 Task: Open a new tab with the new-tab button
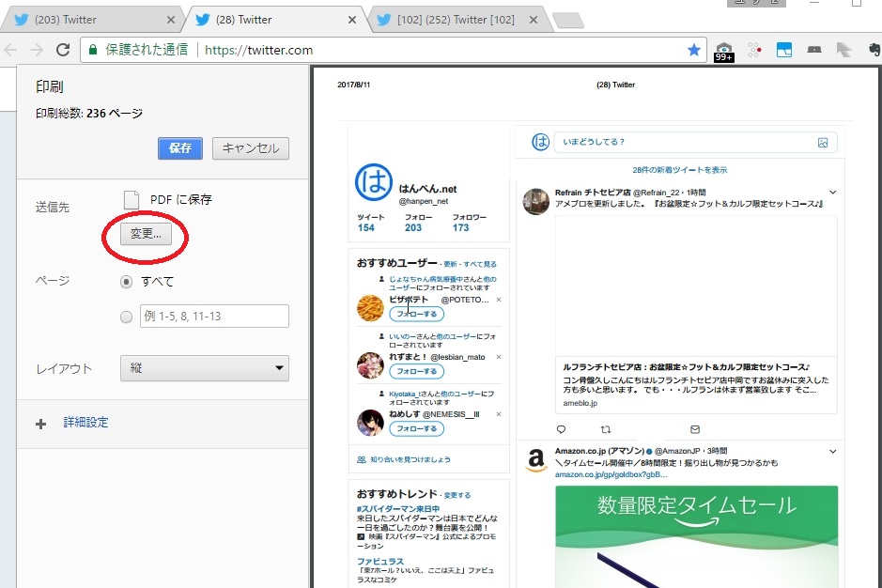tap(567, 21)
